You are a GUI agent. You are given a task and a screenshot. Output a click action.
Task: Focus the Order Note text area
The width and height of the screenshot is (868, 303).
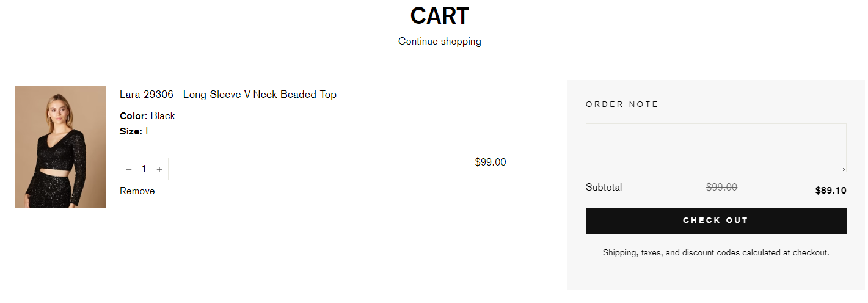[716, 148]
